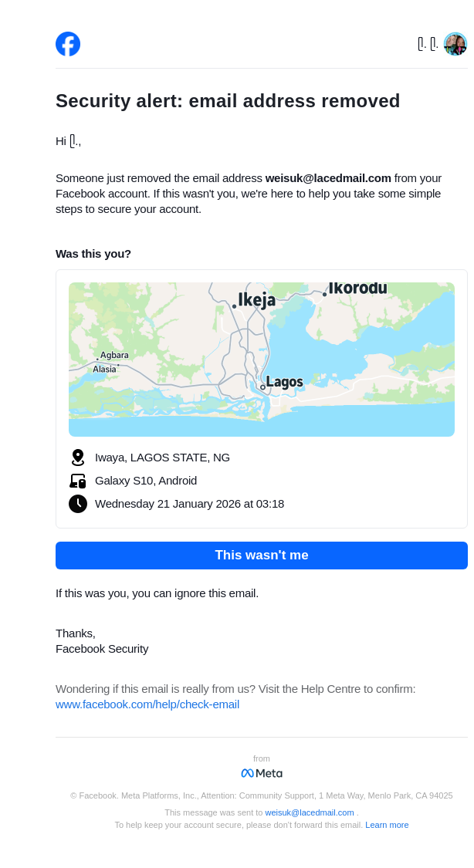Click the "Learn more" link
The image size is (474, 868).
click(387, 825)
